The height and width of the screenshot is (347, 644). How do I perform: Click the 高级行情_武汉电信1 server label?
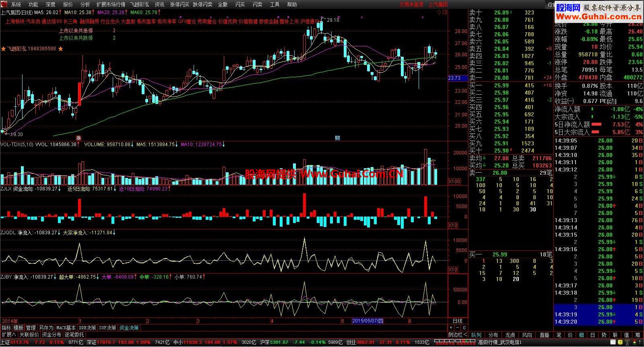500,343
